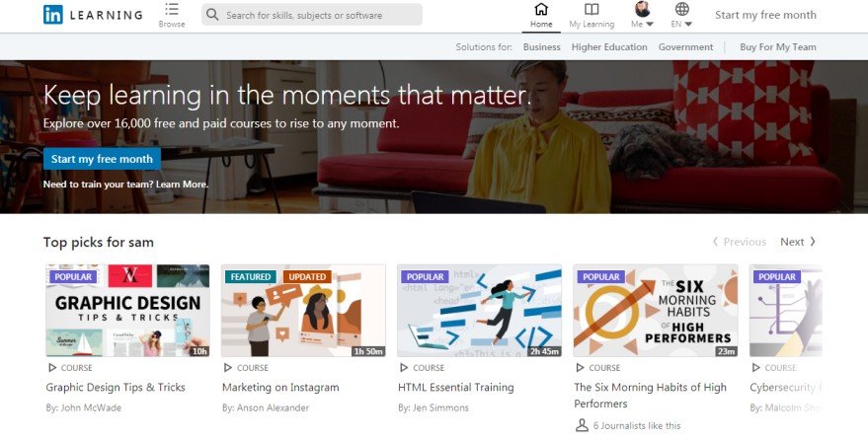The image size is (868, 442).
Task: Click the profile avatar picture
Action: tap(642, 9)
